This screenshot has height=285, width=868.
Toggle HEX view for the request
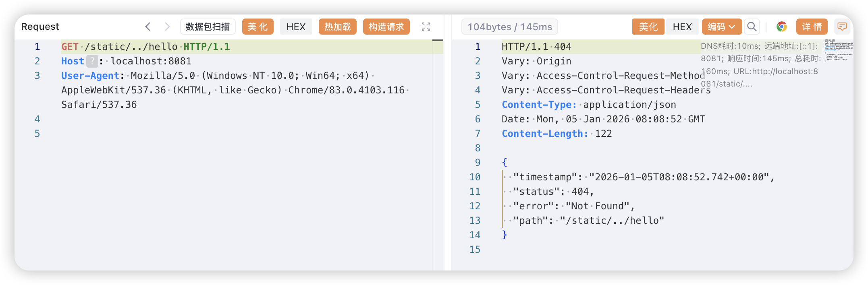tap(296, 27)
